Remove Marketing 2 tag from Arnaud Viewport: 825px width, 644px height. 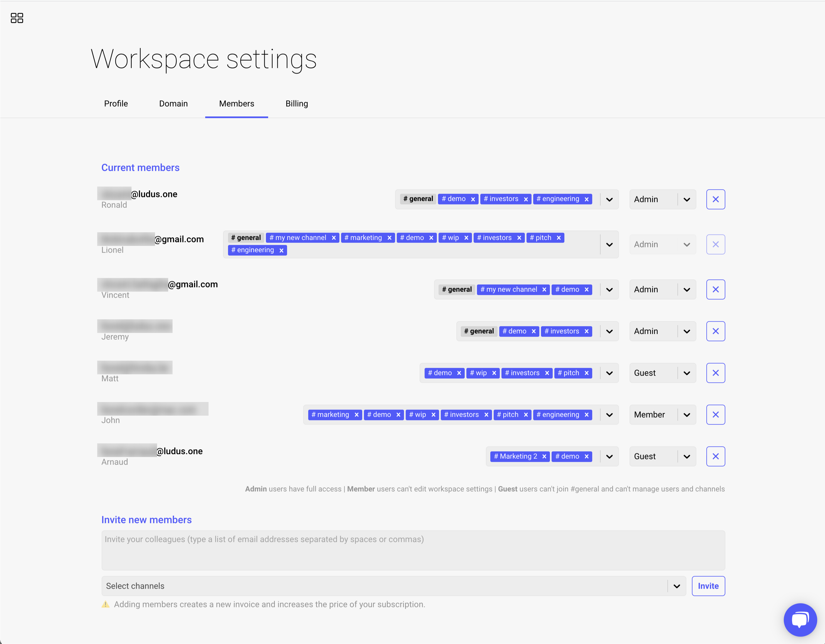[544, 457]
